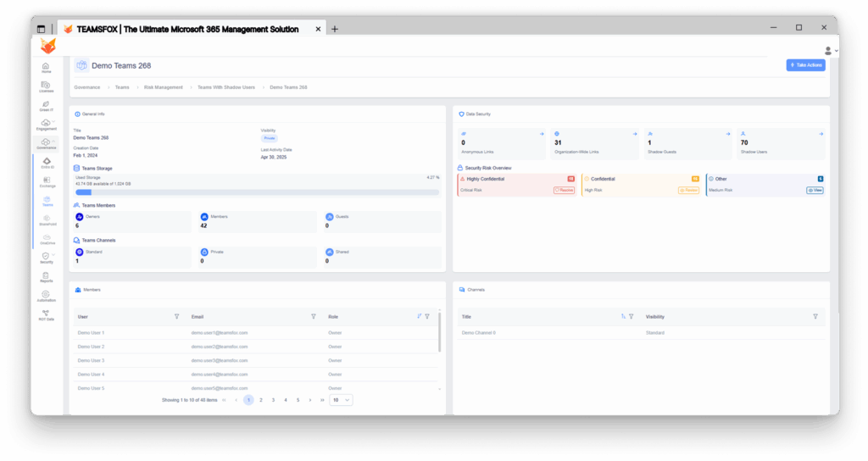
Task: Open the page size dropdown showing 10
Action: tap(341, 400)
